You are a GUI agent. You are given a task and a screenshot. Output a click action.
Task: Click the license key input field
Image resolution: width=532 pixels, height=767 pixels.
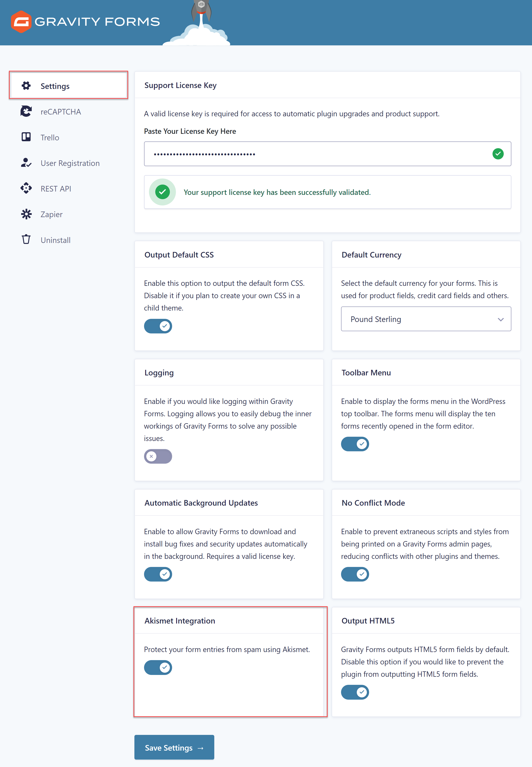pyautogui.click(x=327, y=154)
